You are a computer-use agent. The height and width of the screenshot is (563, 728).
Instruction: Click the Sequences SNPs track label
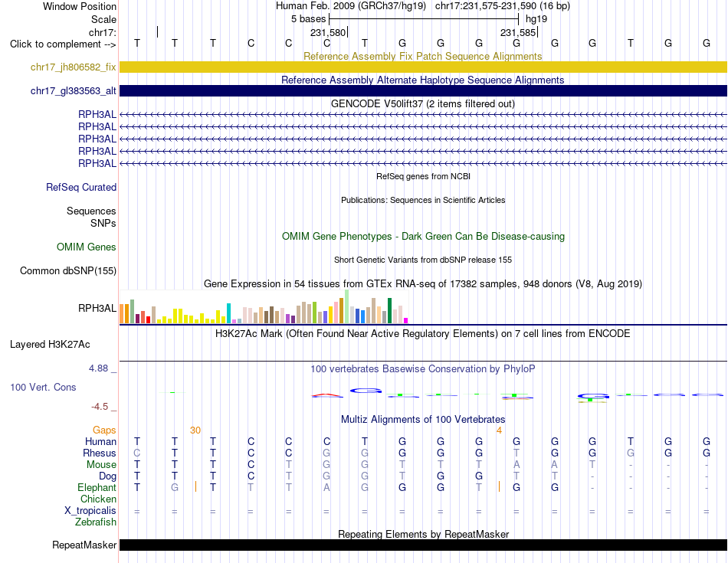(91, 218)
